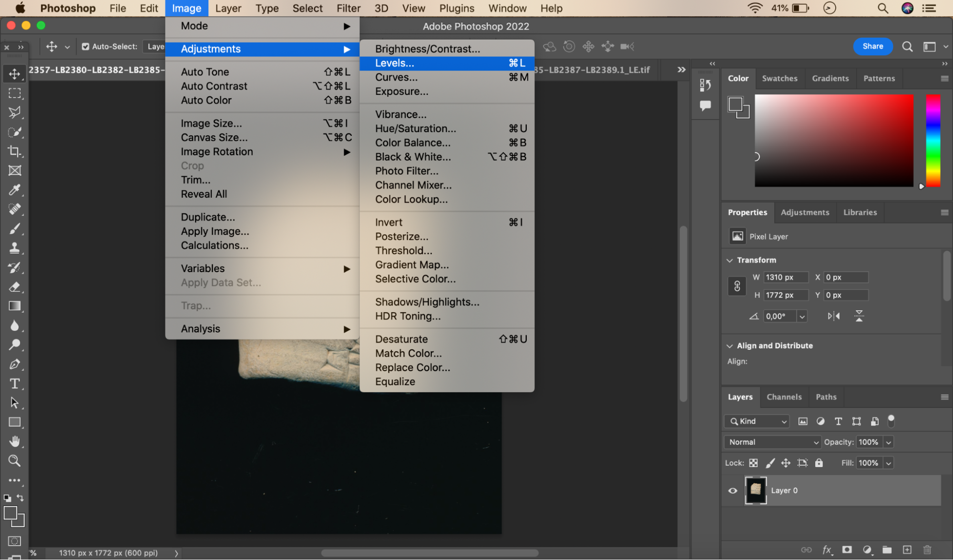This screenshot has width=953, height=560.
Task: Select the Brush tool
Action: (x=14, y=229)
